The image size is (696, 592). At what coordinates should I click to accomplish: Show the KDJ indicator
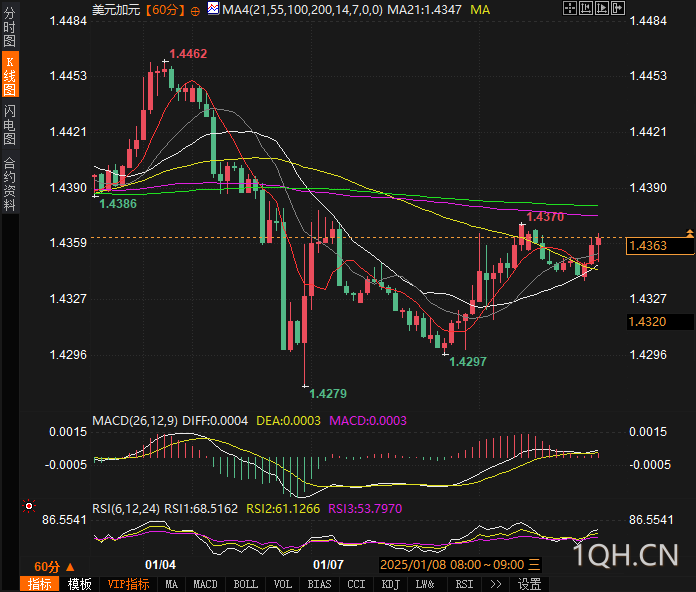[391, 584]
